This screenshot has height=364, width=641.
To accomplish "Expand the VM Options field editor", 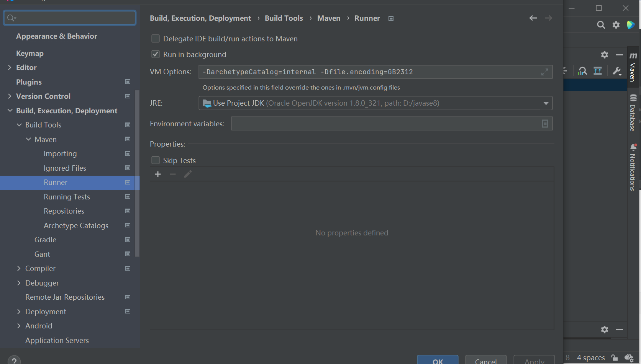I will (544, 72).
